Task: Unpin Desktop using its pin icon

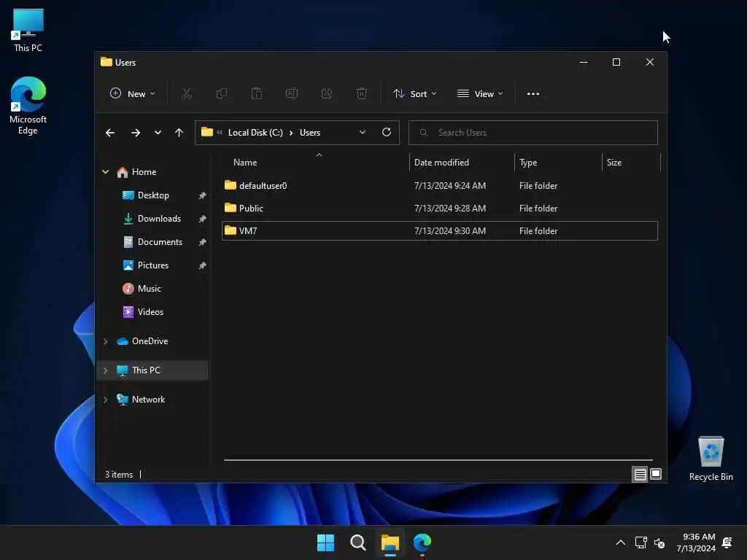Action: point(203,195)
